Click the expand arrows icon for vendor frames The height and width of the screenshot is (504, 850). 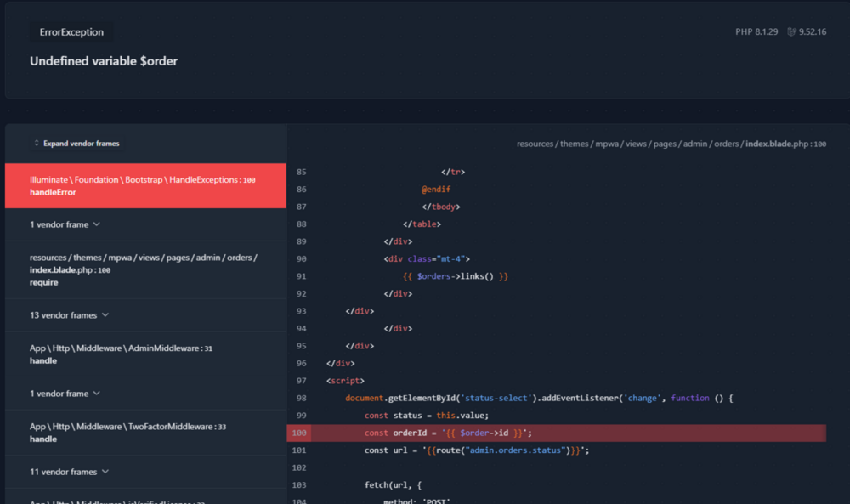pyautogui.click(x=37, y=144)
